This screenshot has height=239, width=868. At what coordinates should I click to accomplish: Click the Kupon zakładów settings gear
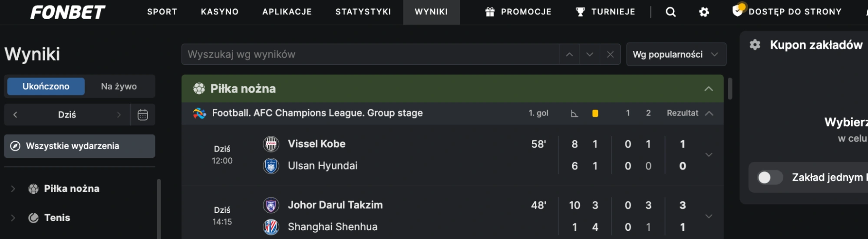click(755, 45)
